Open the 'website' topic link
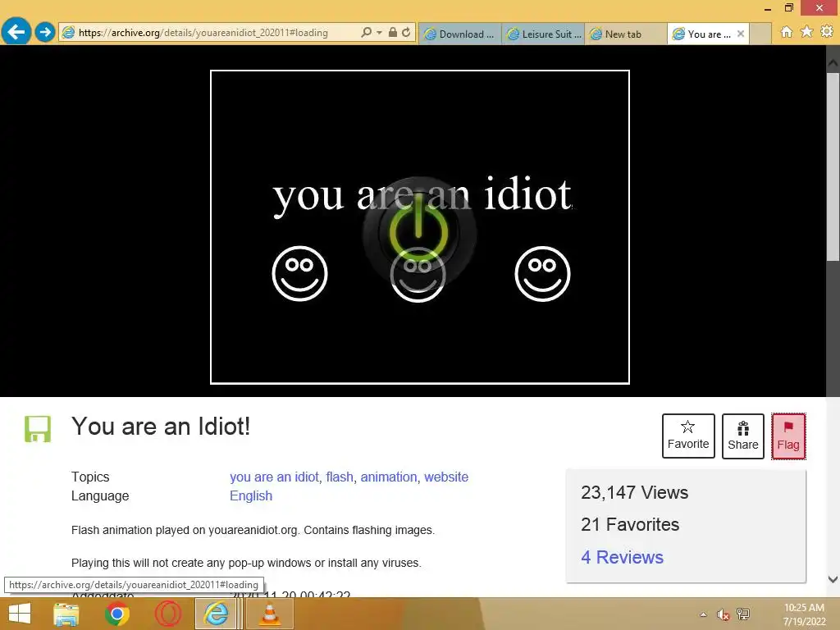 pos(446,477)
